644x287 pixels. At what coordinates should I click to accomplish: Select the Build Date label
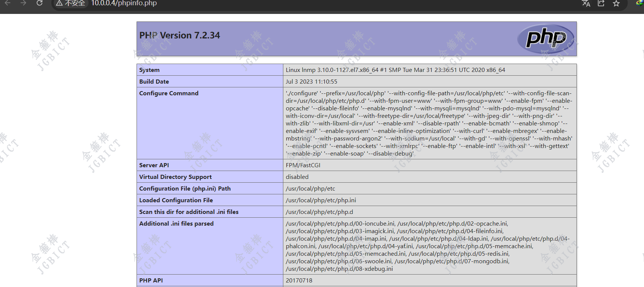tap(154, 82)
